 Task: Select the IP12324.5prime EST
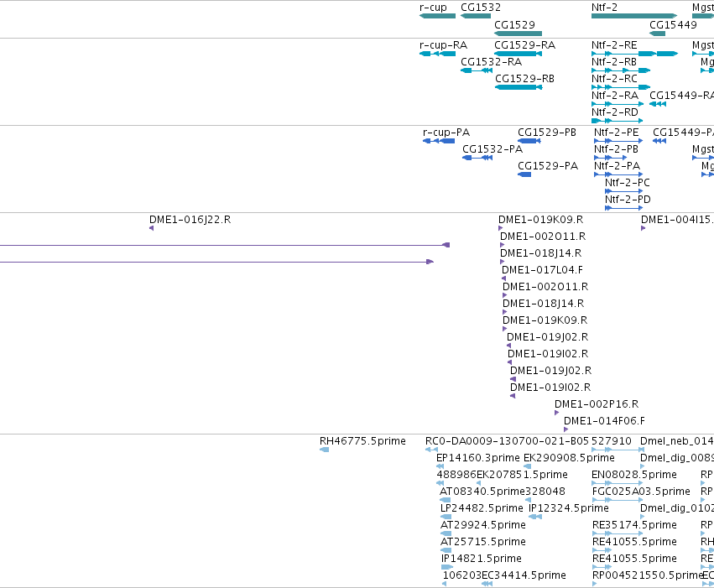(x=535, y=518)
